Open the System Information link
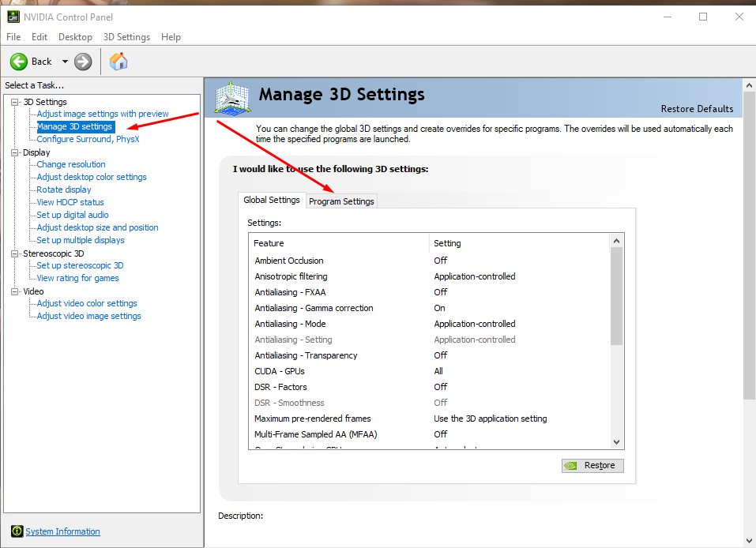The width and height of the screenshot is (756, 548). point(62,531)
